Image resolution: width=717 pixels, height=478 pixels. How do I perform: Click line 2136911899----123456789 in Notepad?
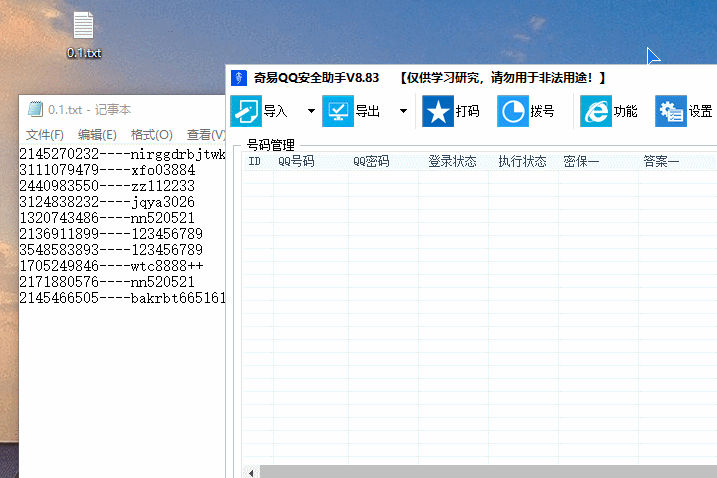[x=111, y=234]
